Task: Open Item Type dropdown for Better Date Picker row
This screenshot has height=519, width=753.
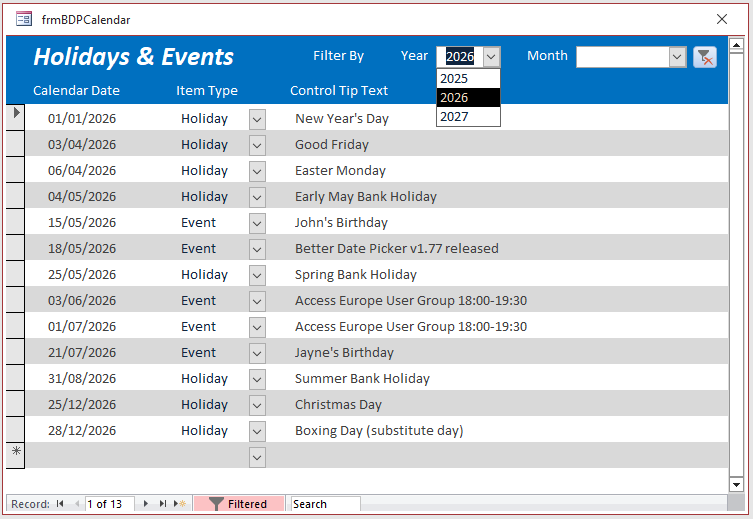Action: coord(257,249)
